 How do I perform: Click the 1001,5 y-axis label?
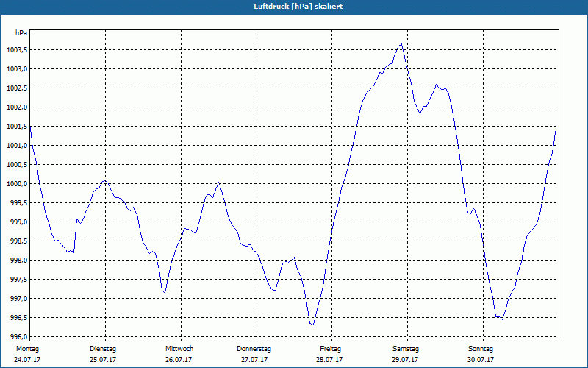coord(17,127)
